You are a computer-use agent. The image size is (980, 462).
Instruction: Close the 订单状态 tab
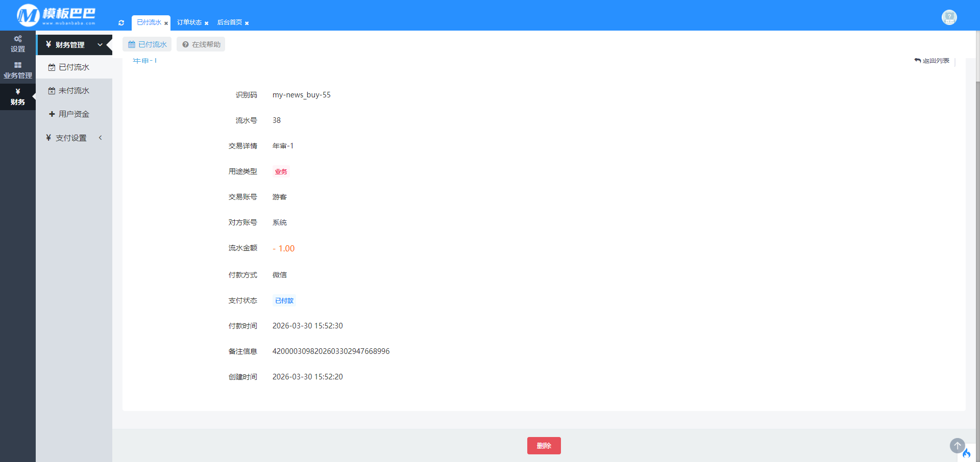(206, 23)
